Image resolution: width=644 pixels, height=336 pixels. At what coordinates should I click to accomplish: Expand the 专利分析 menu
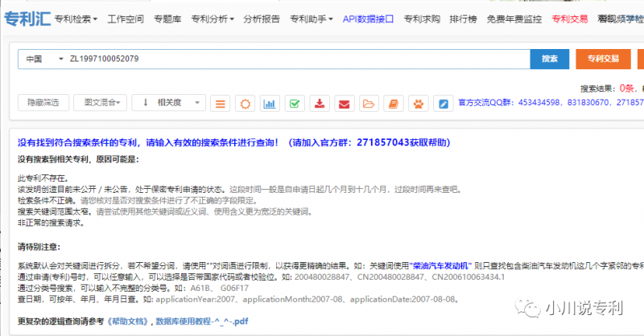coord(213,19)
